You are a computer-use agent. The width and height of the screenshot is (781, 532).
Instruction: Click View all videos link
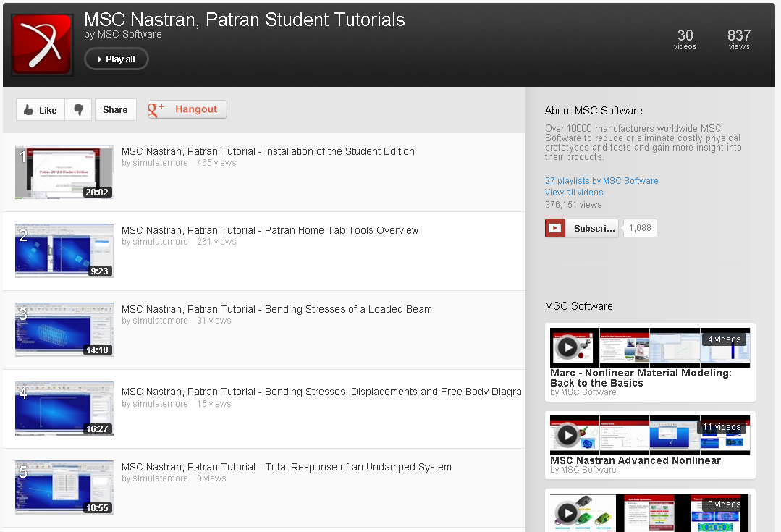pyautogui.click(x=574, y=193)
